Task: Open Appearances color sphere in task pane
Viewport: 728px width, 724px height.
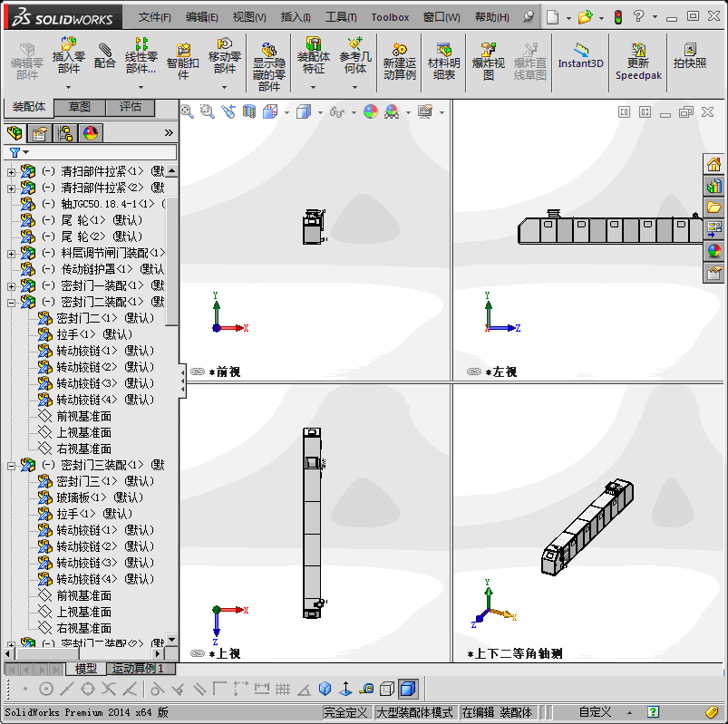Action: [713, 251]
